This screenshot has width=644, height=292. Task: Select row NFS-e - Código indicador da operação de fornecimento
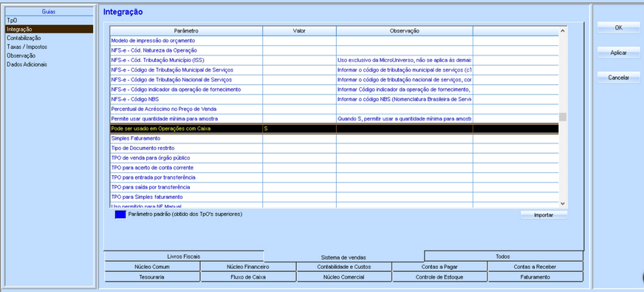pyautogui.click(x=335, y=89)
